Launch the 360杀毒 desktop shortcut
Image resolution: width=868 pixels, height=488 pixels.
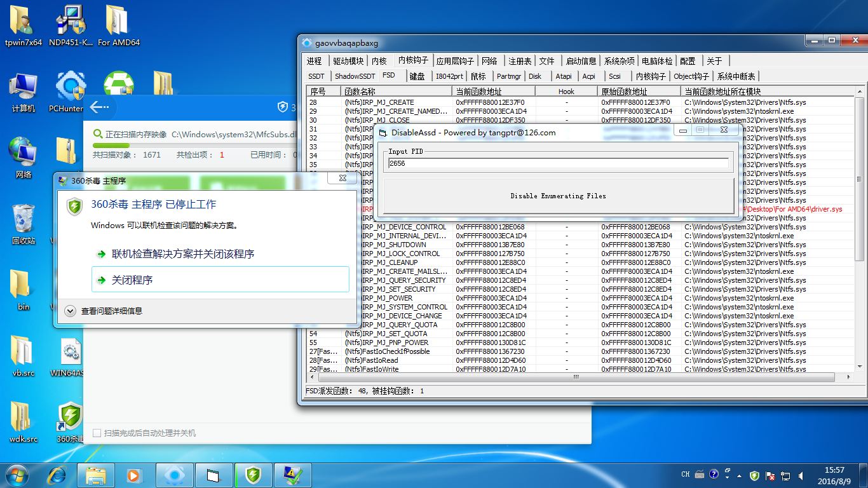tap(71, 423)
